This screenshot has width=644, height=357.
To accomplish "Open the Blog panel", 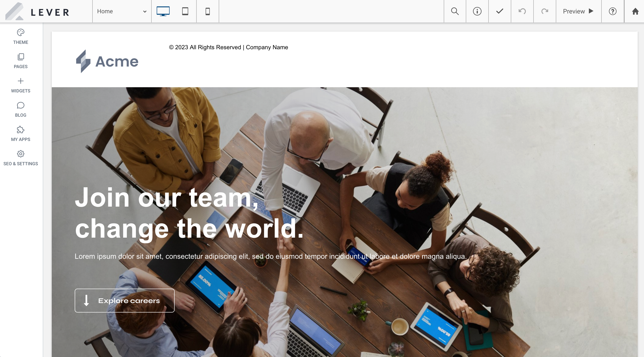I will [21, 109].
